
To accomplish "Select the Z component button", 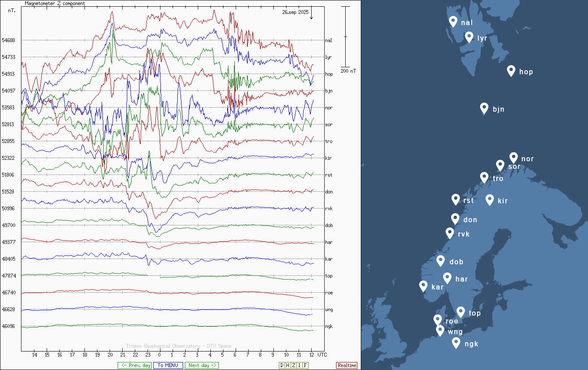I will 294,365.
